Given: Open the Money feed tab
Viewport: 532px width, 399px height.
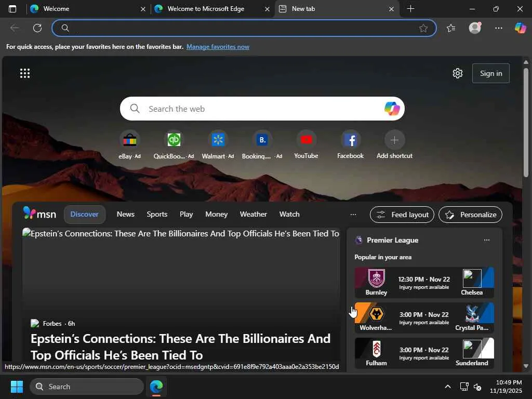Looking at the screenshot, I should pos(216,215).
